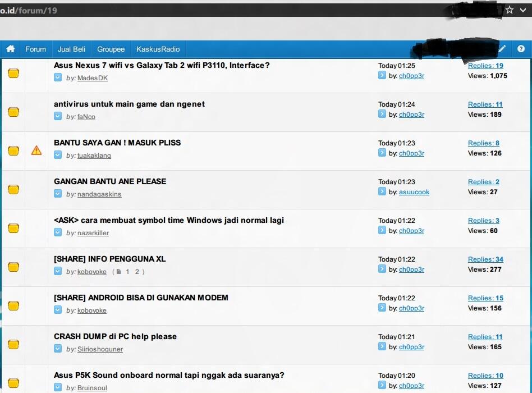This screenshot has height=393, width=532.
Task: View profile of nandagaskins
Action: click(99, 194)
